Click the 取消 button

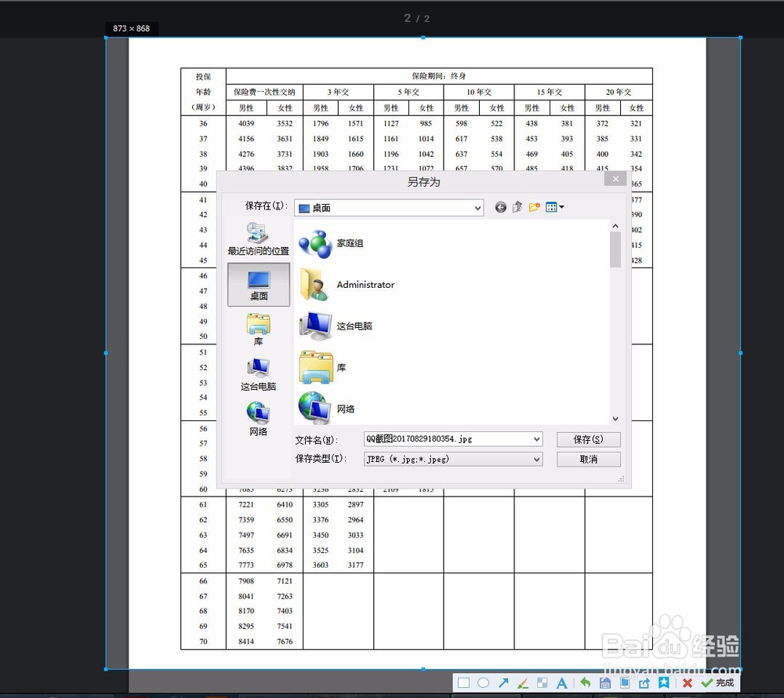coord(589,459)
